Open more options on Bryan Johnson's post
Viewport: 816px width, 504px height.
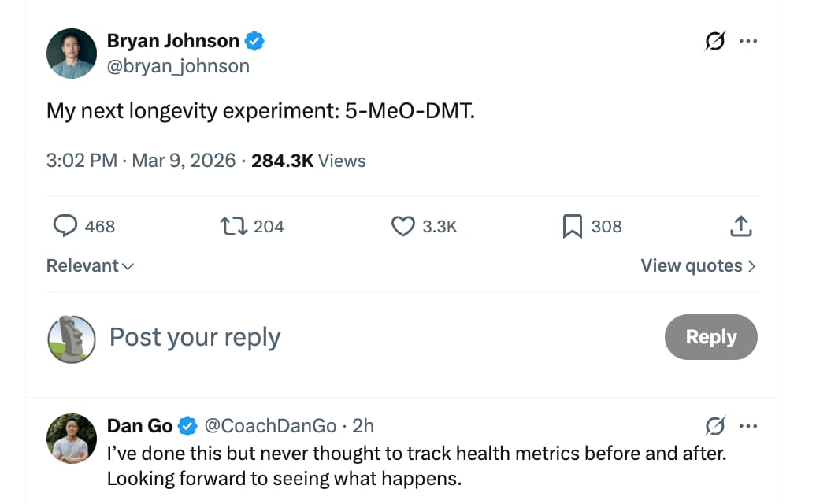747,43
